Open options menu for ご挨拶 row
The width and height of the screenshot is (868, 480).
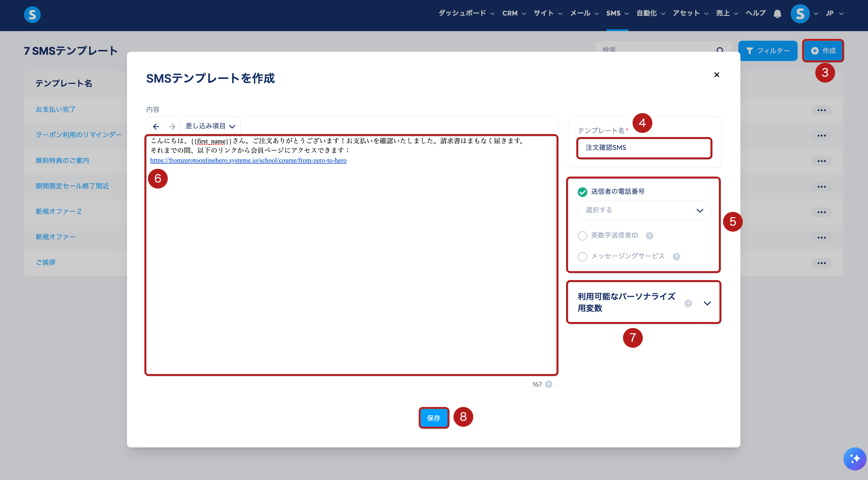(x=822, y=263)
